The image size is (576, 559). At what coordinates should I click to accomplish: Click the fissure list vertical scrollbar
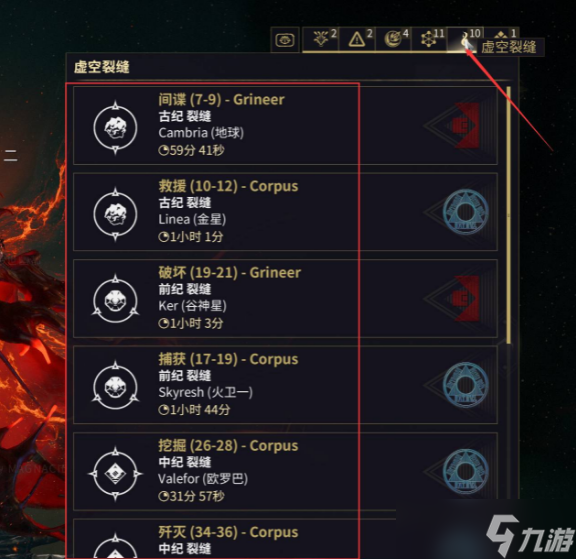click(508, 216)
